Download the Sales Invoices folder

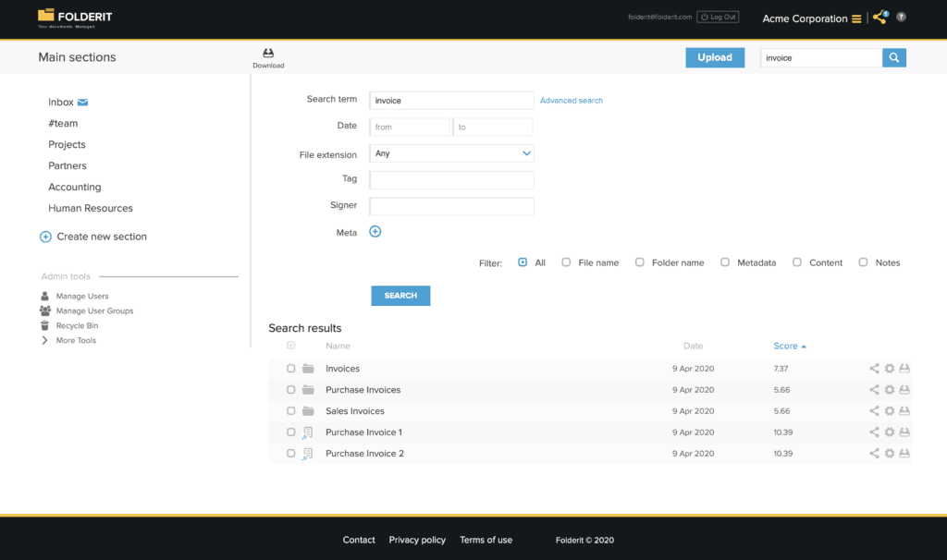tap(904, 411)
